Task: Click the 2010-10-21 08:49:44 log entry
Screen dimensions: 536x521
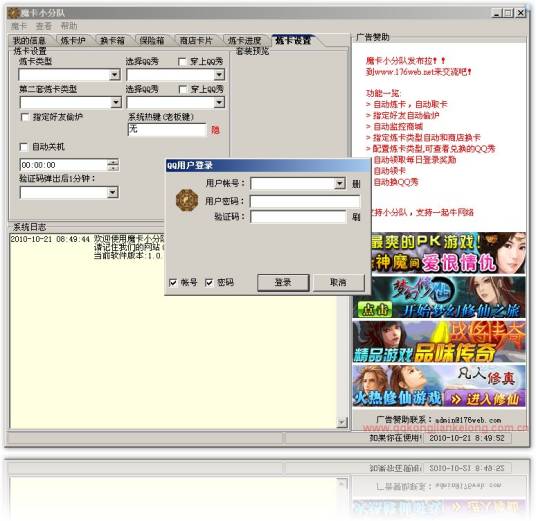Action: coord(50,239)
